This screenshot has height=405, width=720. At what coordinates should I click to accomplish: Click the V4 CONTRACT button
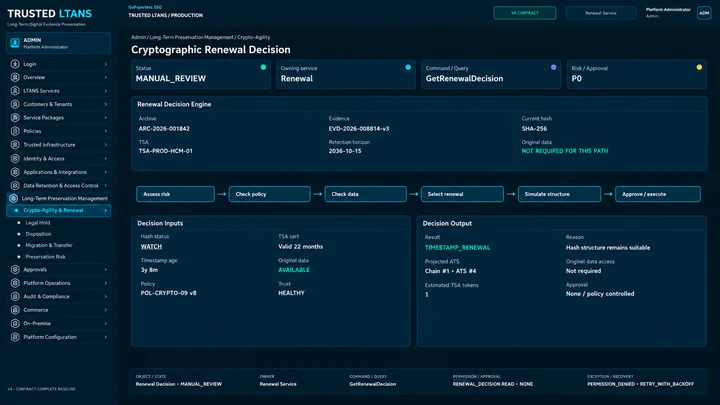(x=525, y=13)
